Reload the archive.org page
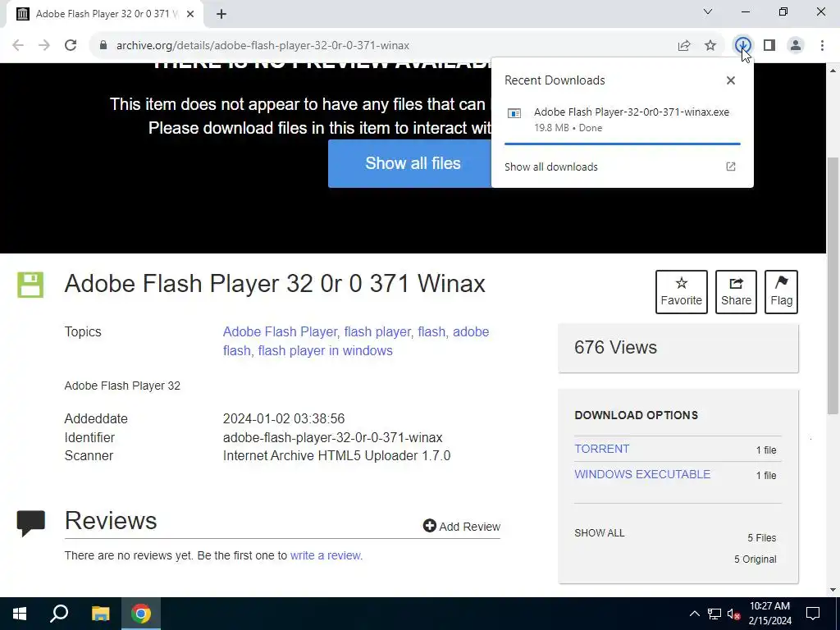The image size is (840, 630). coord(71,46)
